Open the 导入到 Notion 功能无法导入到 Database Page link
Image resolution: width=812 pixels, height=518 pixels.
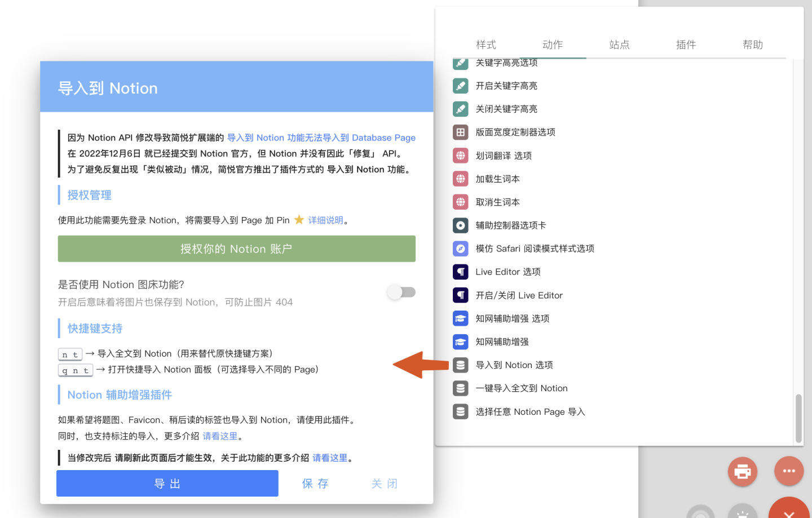coord(321,138)
